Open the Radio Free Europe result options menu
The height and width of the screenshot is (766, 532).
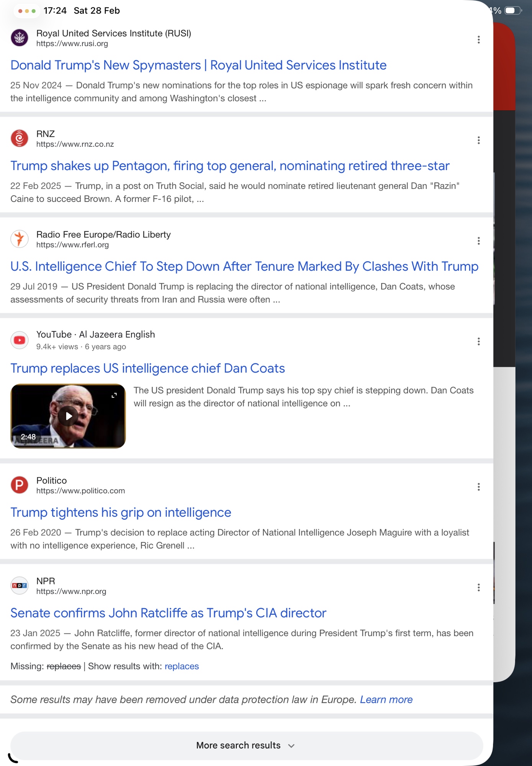tap(478, 241)
